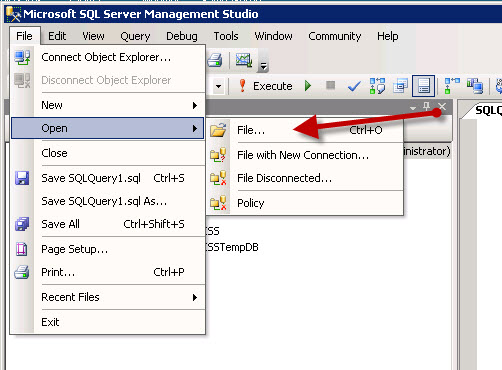Click the Policy icon in submenu
The image size is (502, 370).
[x=218, y=203]
